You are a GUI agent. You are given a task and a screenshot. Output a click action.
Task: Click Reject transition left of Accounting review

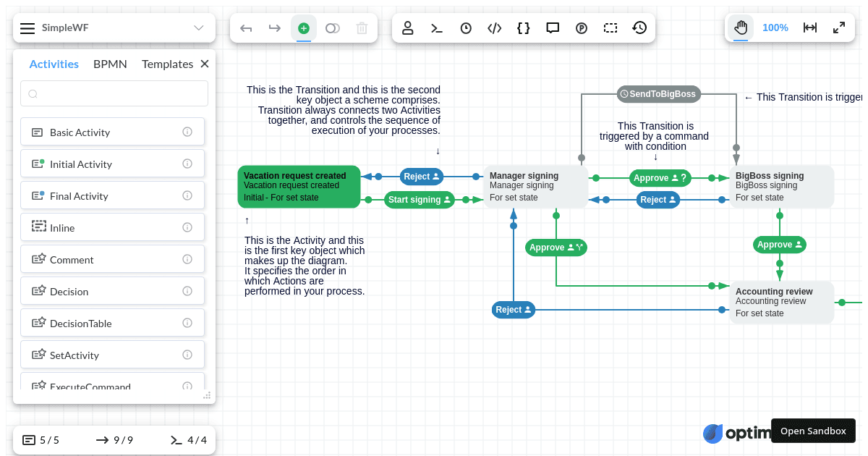(x=514, y=310)
